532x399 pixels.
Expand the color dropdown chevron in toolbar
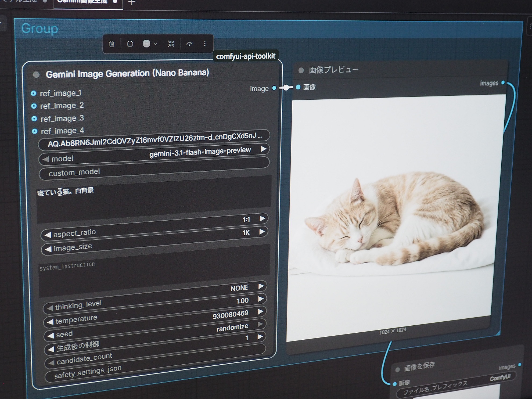tap(155, 44)
